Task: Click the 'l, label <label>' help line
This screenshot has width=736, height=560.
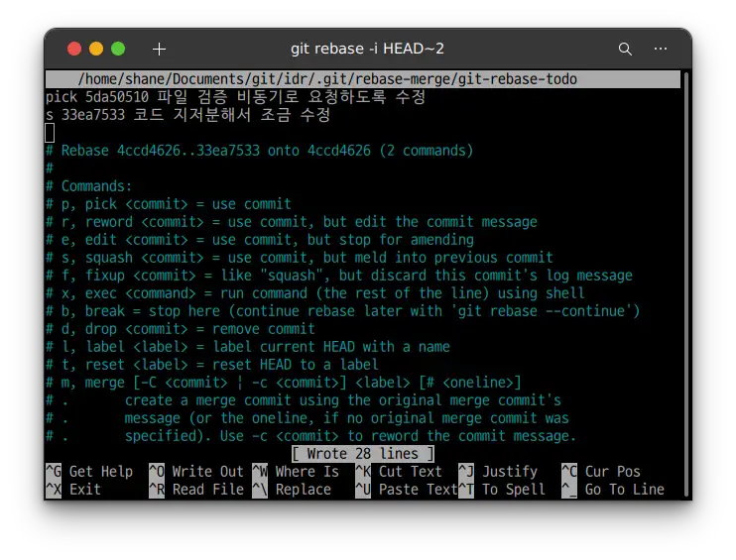Action: coord(248,347)
